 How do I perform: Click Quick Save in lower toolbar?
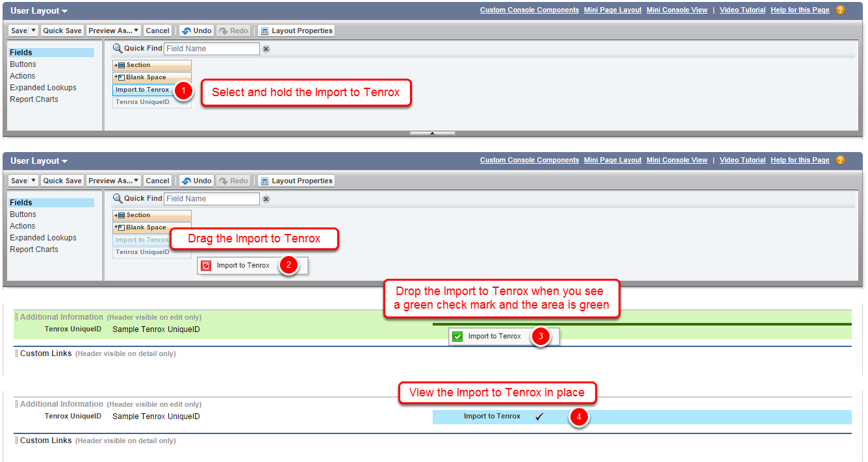pyautogui.click(x=62, y=181)
